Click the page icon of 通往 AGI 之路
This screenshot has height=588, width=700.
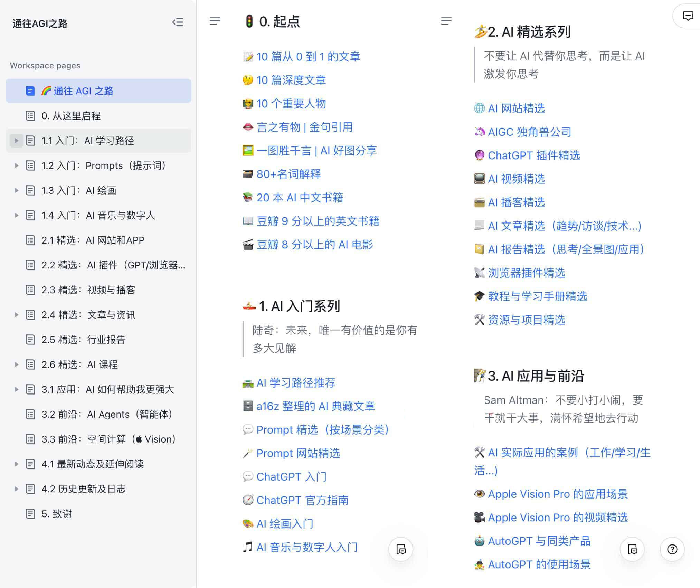tap(30, 91)
